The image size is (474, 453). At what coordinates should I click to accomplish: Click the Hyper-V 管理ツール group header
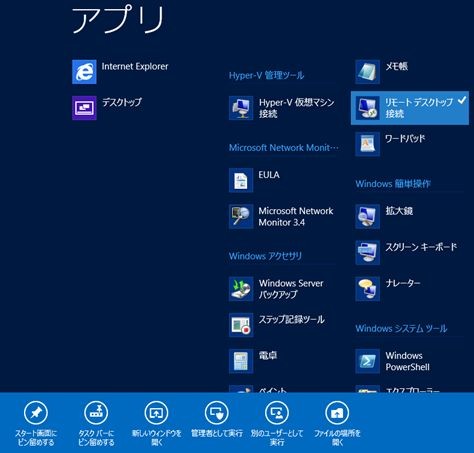point(266,75)
